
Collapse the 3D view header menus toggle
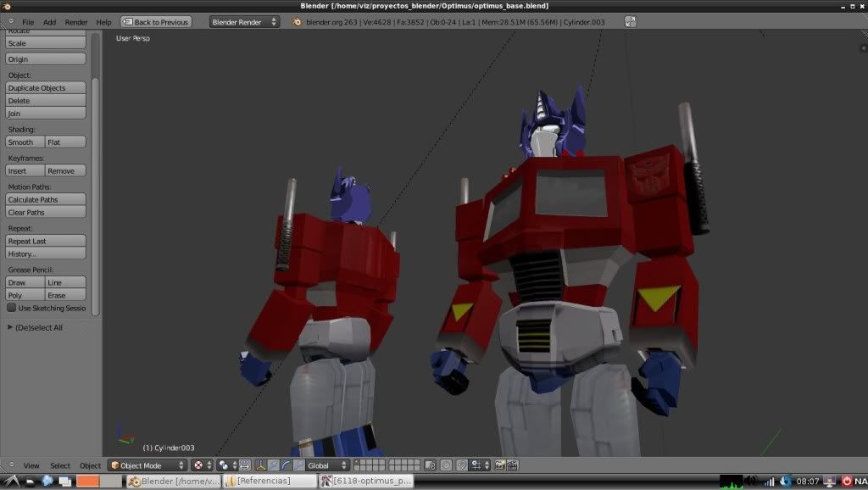point(11,465)
